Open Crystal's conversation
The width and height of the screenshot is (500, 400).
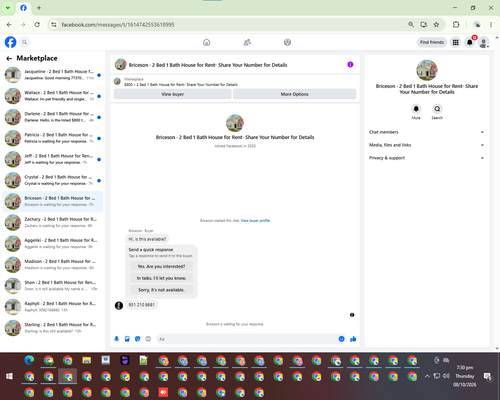tap(53, 180)
